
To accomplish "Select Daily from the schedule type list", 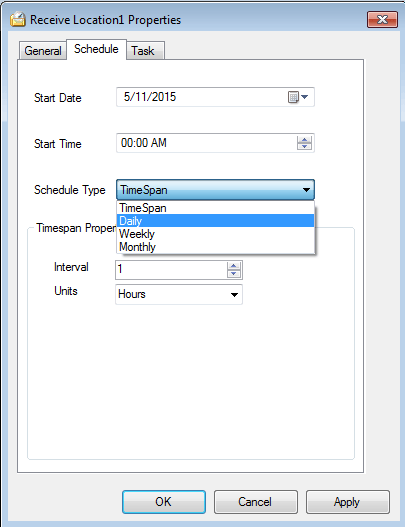I will pyautogui.click(x=215, y=221).
